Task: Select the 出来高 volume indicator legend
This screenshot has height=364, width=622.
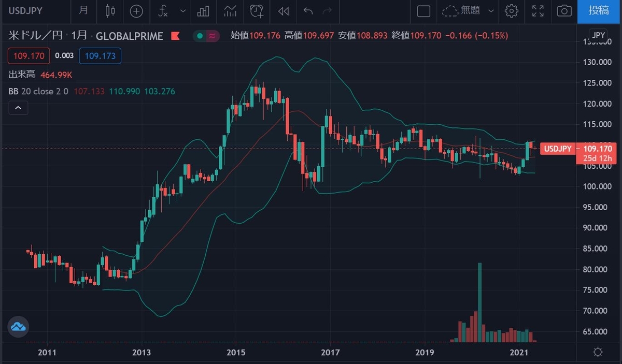Action: (22, 75)
